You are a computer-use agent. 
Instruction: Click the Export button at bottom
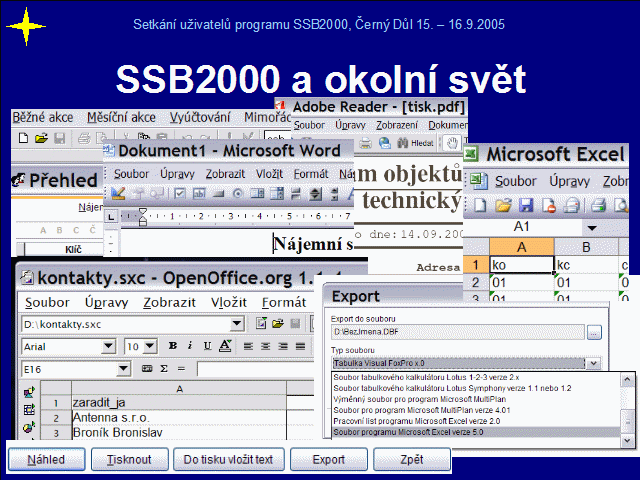pyautogui.click(x=329, y=459)
